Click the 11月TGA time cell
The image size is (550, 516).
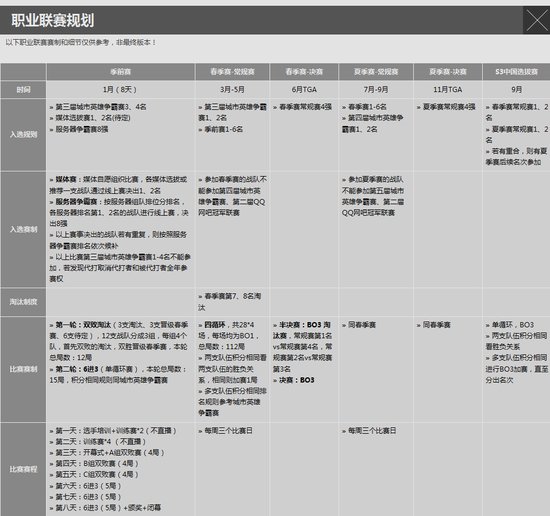(x=448, y=89)
